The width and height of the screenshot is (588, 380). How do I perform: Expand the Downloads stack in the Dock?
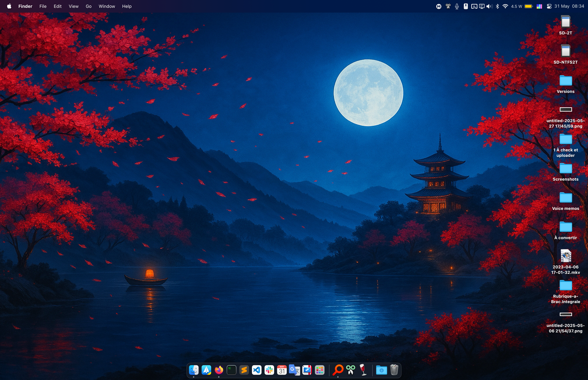pos(381,370)
